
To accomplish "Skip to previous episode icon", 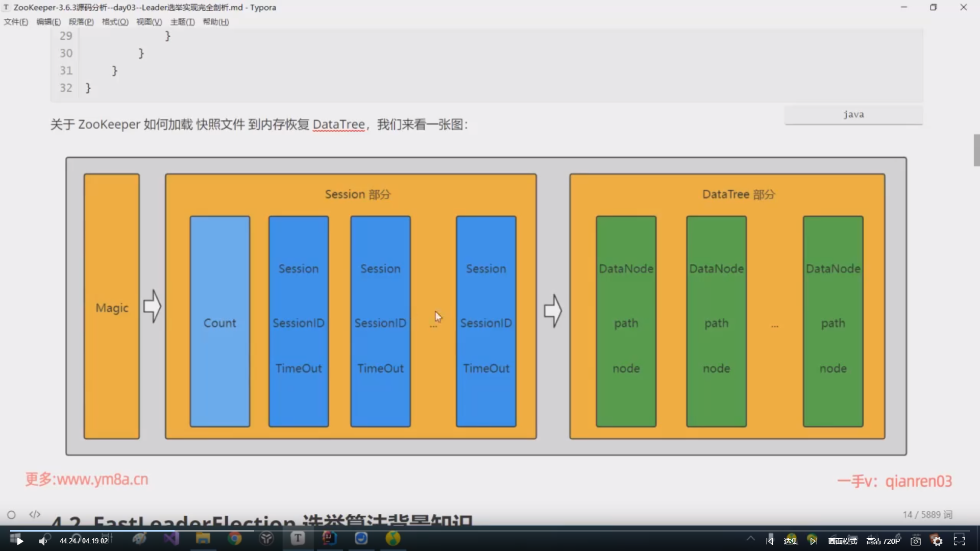I will click(x=770, y=541).
